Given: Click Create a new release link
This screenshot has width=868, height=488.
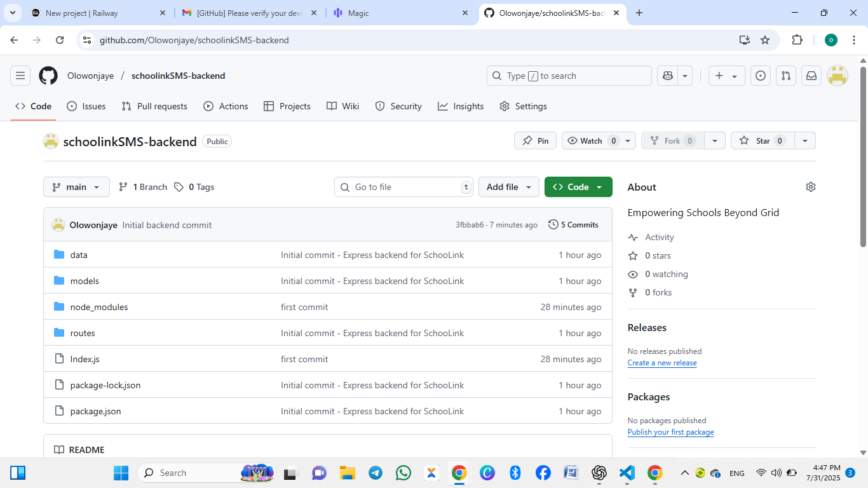Looking at the screenshot, I should 662,363.
